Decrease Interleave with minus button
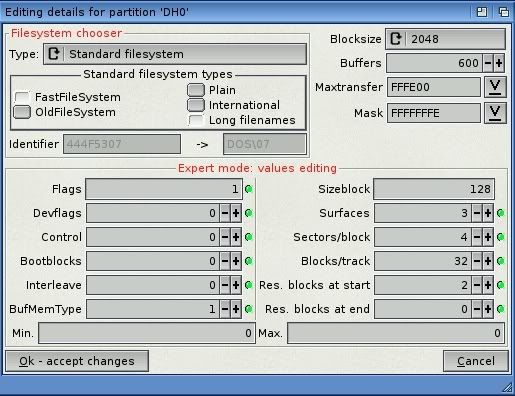Viewport: 515px width, 396px height. click(x=225, y=285)
